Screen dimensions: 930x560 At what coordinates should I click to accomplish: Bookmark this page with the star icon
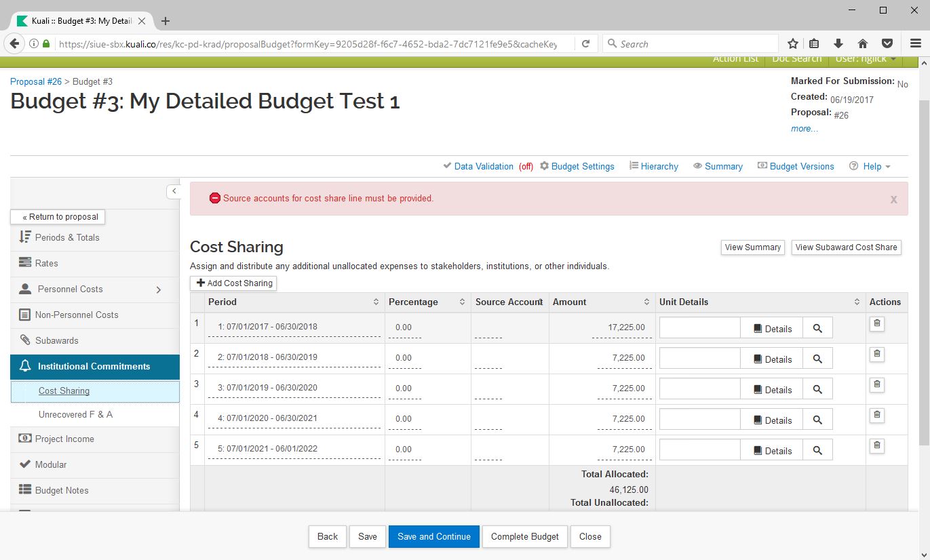pos(792,43)
